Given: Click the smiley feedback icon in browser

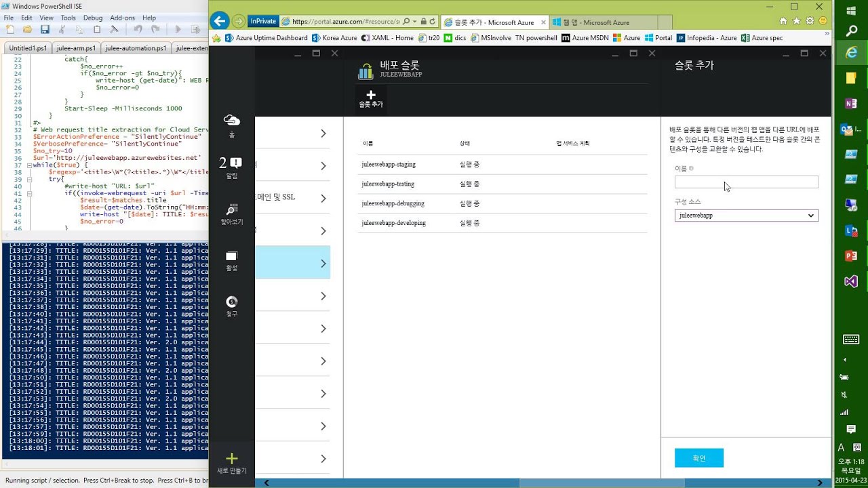Looking at the screenshot, I should point(822,21).
